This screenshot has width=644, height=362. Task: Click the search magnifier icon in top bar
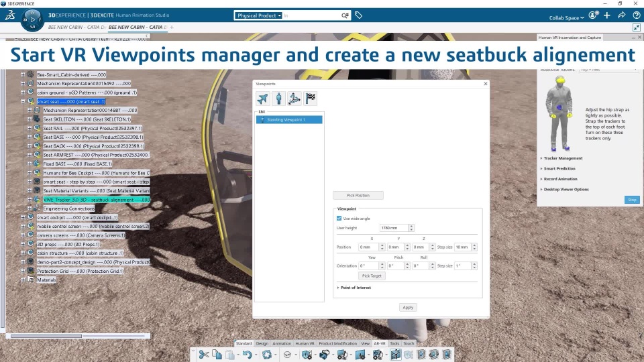(345, 15)
